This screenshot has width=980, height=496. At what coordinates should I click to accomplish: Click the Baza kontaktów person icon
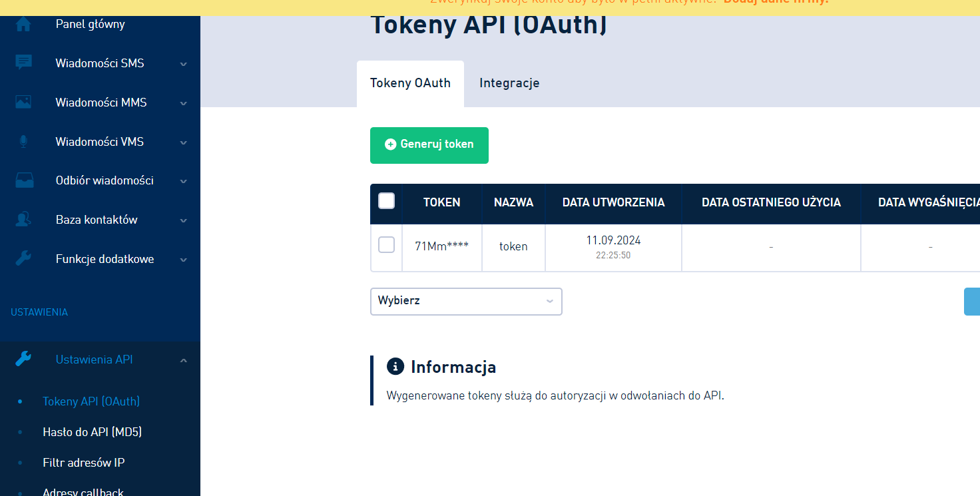point(23,220)
